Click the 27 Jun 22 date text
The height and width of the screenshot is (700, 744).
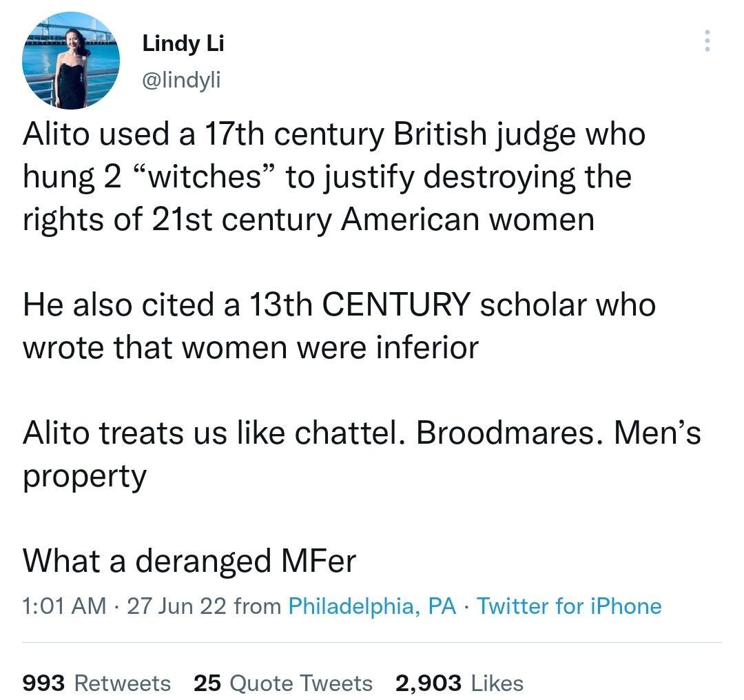coord(176,606)
